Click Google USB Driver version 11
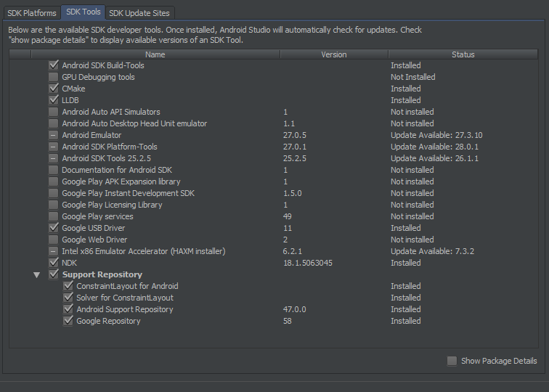This screenshot has height=392, width=549. pyautogui.click(x=287, y=228)
